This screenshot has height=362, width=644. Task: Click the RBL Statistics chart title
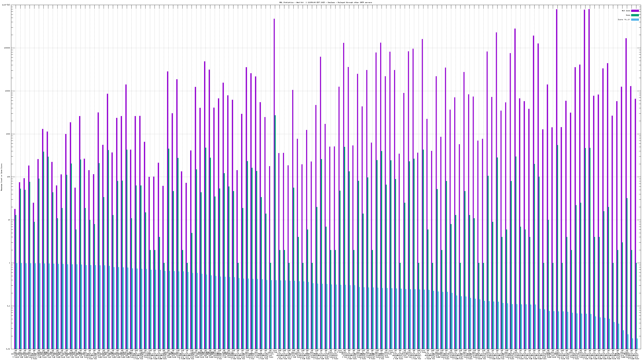pyautogui.click(x=325, y=2)
